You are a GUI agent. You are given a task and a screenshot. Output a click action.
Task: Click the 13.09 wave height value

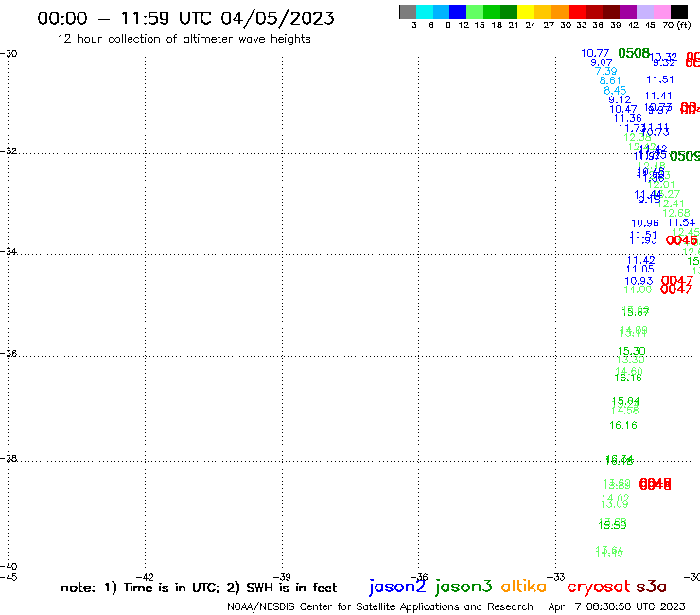[615, 504]
